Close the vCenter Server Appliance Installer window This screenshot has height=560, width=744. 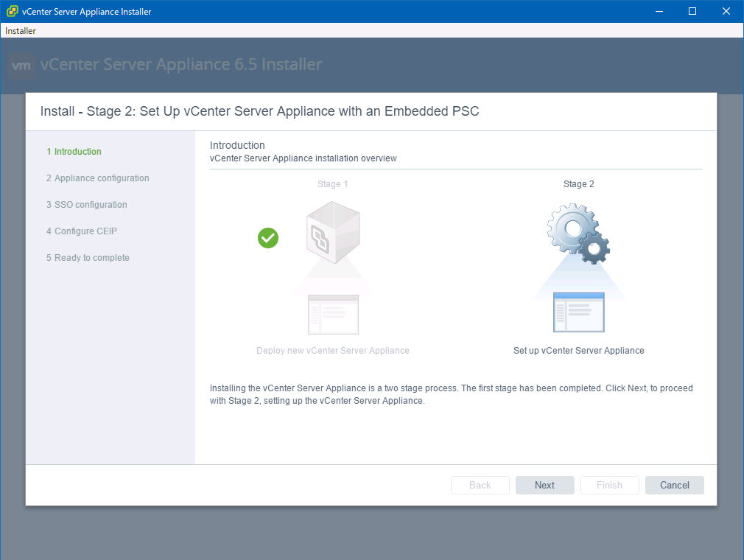[x=726, y=11]
